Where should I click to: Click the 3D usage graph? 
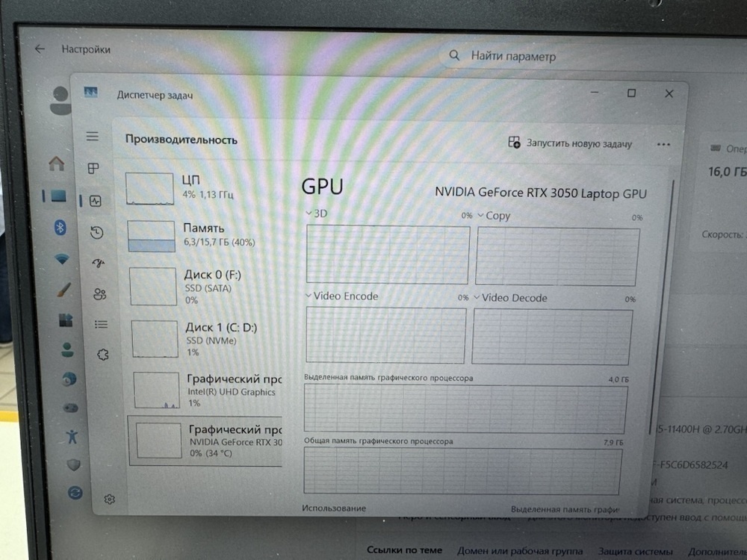pyautogui.click(x=388, y=255)
